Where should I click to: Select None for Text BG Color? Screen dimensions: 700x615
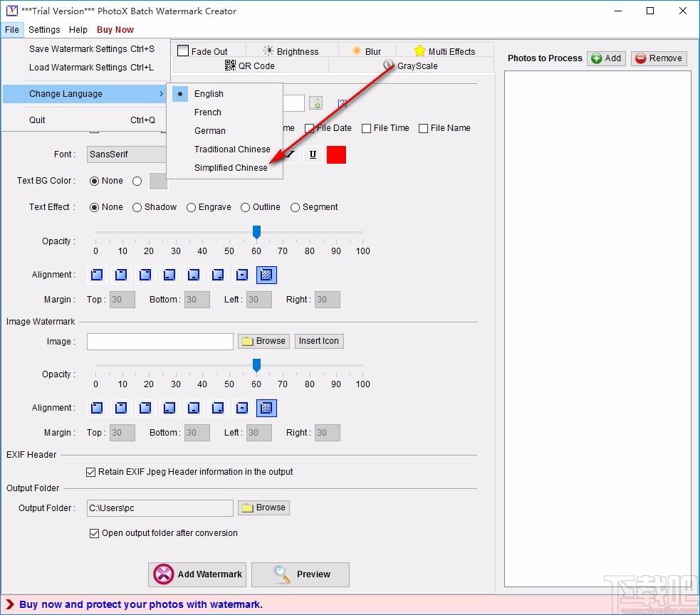tap(94, 182)
